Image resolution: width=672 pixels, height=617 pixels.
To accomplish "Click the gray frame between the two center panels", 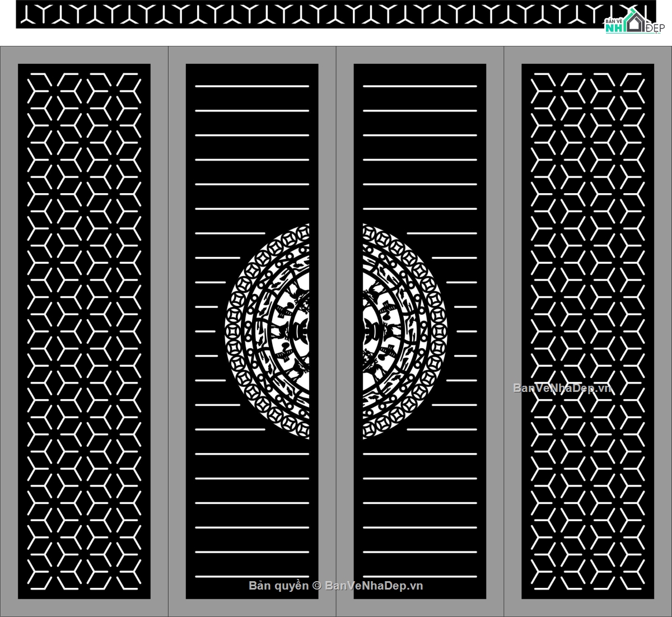I will [x=336, y=331].
